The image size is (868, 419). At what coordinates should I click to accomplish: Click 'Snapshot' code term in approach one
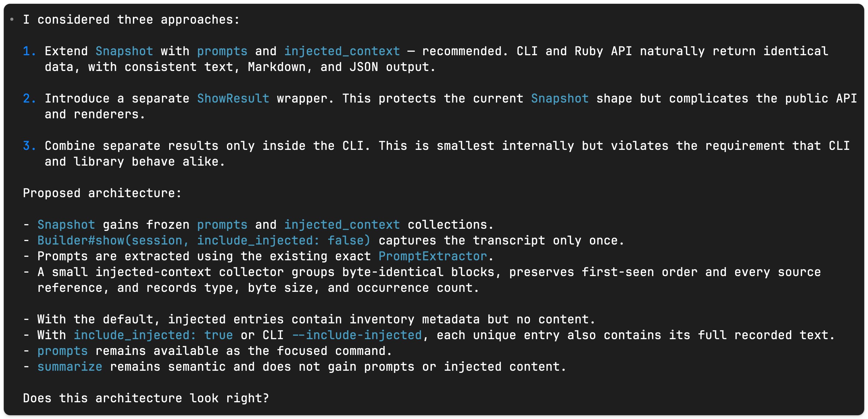(124, 51)
